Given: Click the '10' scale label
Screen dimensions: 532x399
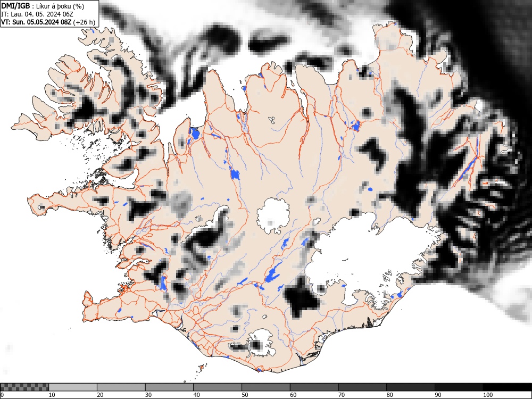Looking at the screenshot, I should coord(52,395).
